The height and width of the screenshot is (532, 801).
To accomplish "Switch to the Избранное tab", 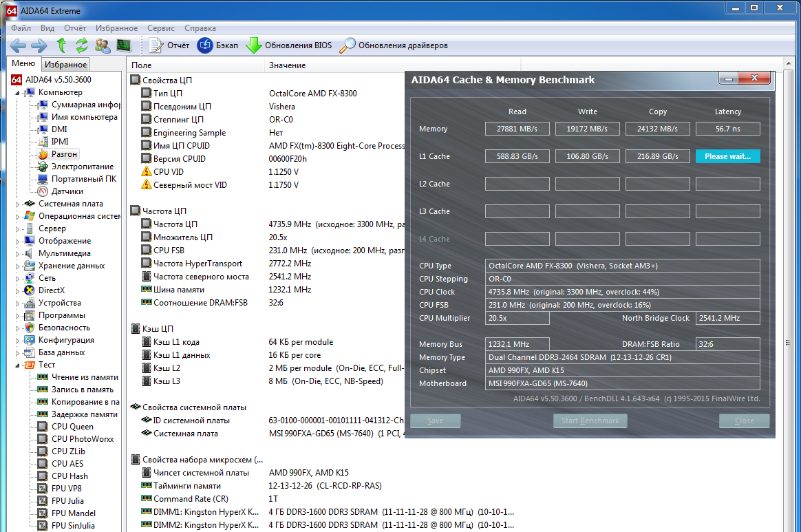I will click(x=65, y=65).
